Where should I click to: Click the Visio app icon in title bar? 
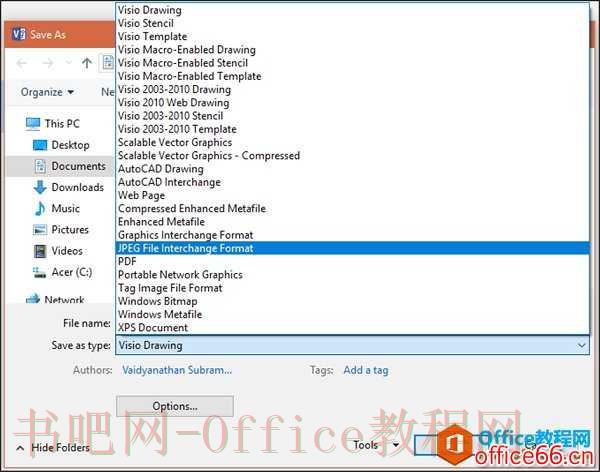click(x=18, y=34)
